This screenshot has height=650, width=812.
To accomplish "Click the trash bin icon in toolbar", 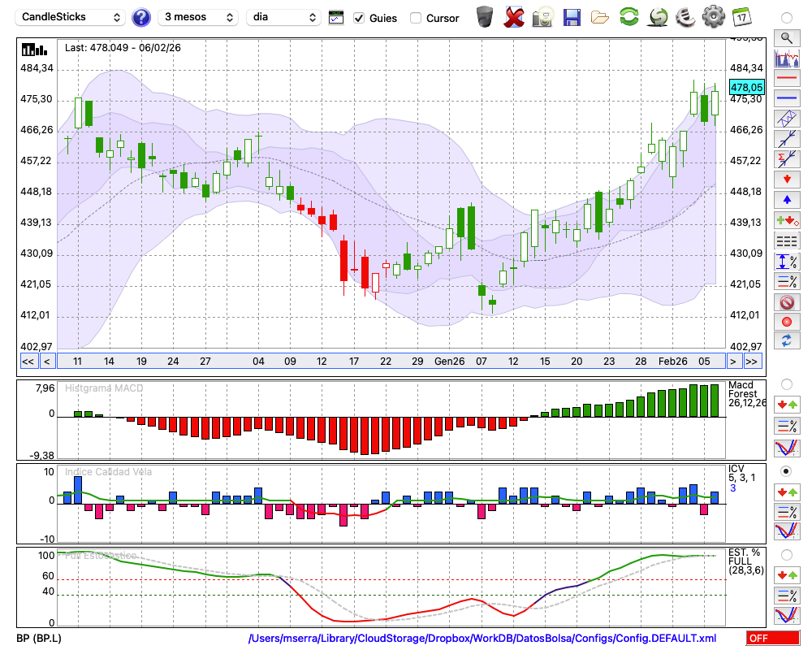I will coord(485,16).
